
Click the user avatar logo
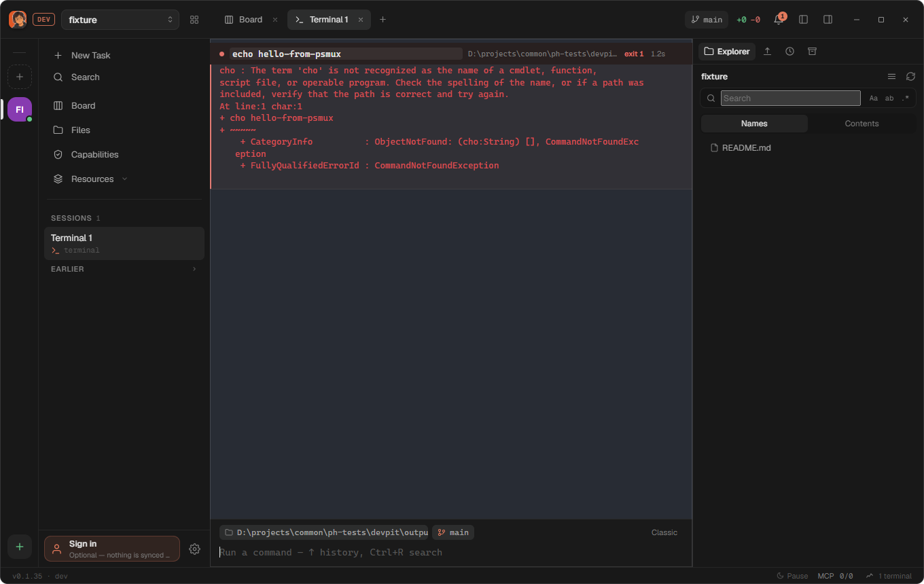click(18, 20)
